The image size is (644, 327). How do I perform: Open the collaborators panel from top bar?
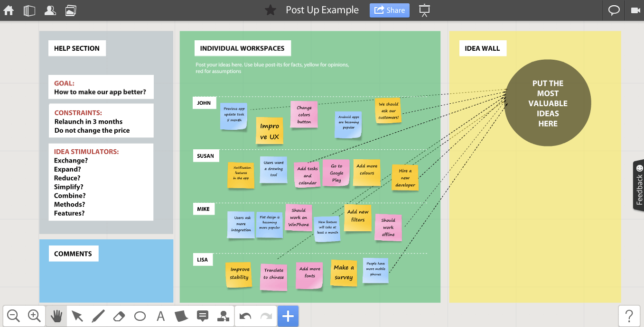50,10
